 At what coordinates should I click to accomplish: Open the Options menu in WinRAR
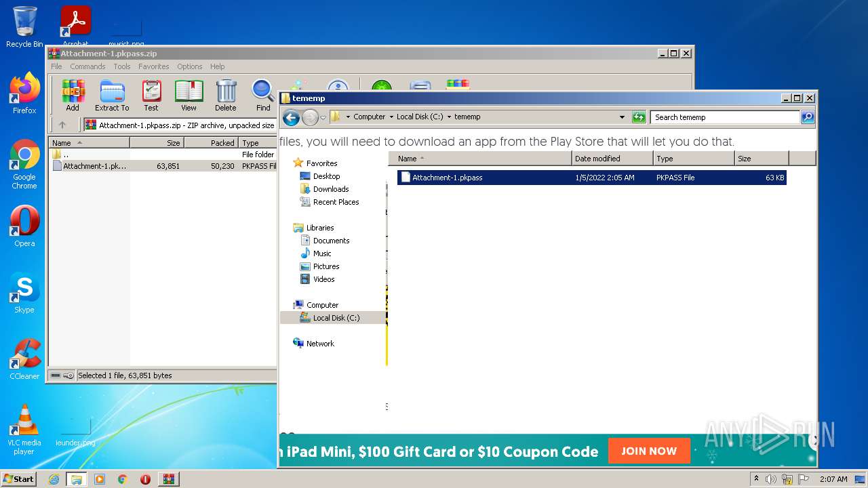coord(190,66)
